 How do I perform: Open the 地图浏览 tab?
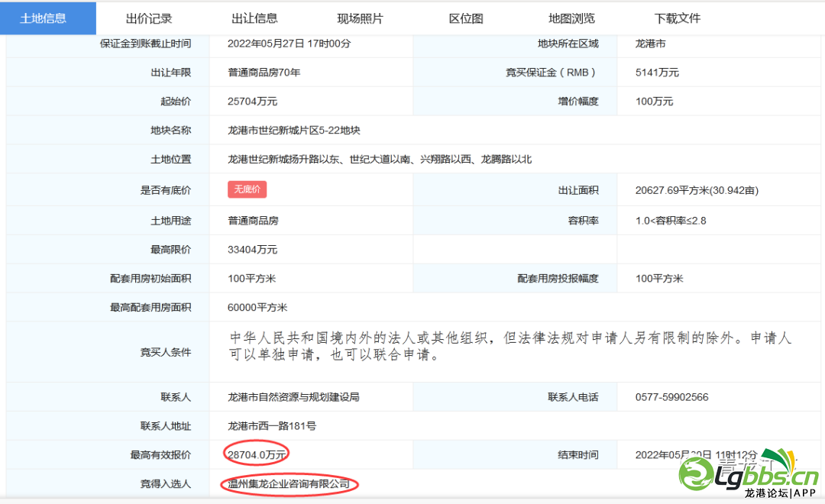[571, 18]
